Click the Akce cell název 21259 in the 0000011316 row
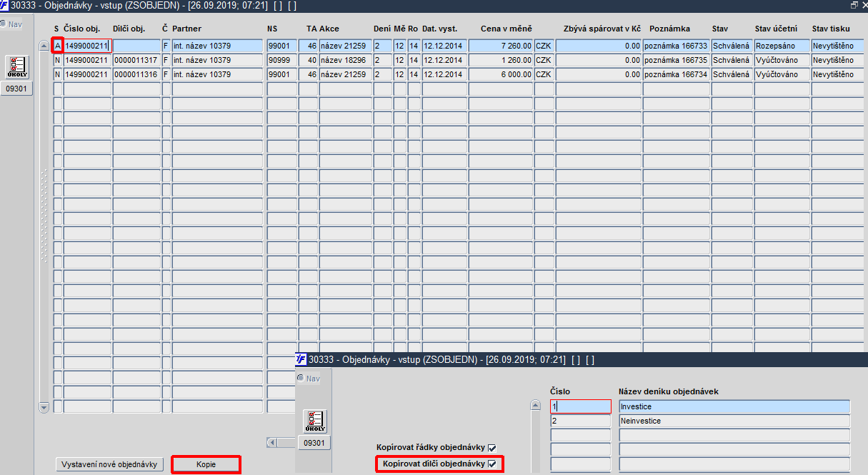Viewport: 868px width, 475px height. (345, 74)
